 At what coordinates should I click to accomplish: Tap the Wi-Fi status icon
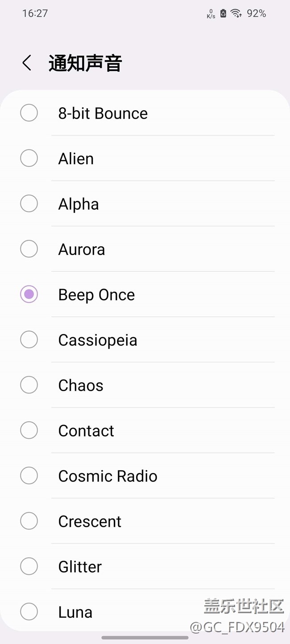pos(236,13)
